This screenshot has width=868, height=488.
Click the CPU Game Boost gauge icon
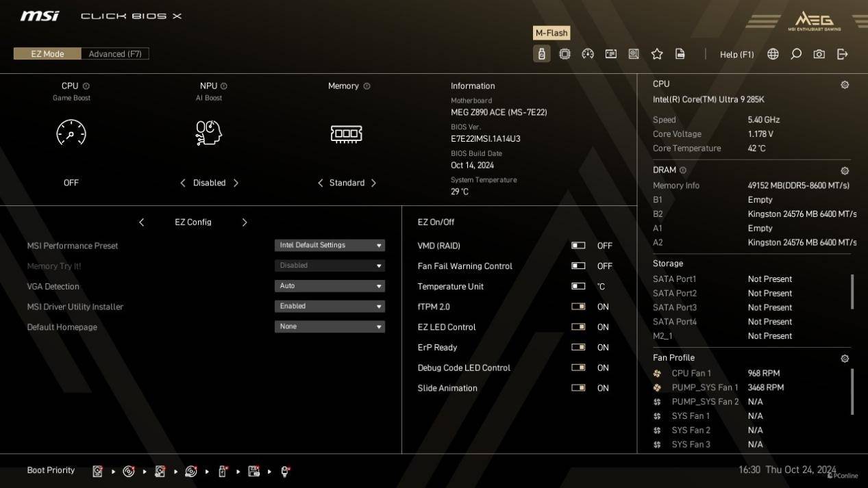[x=71, y=133]
